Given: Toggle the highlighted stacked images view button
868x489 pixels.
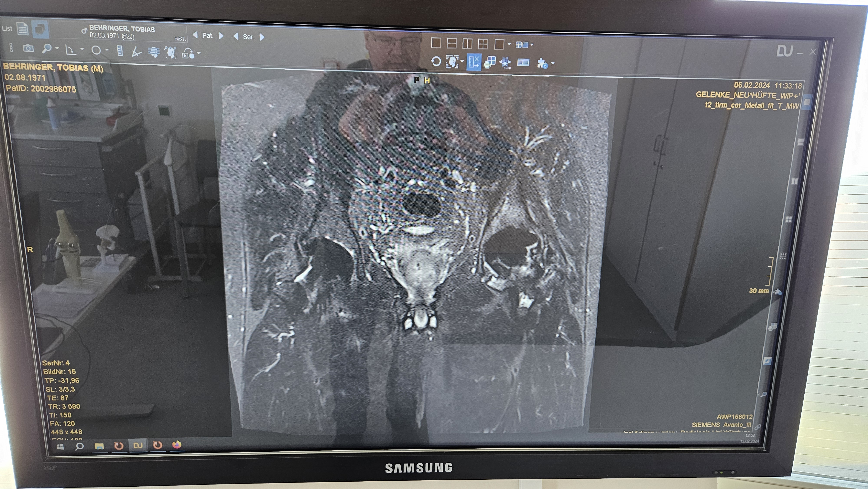Looking at the screenshot, I should tap(40, 29).
